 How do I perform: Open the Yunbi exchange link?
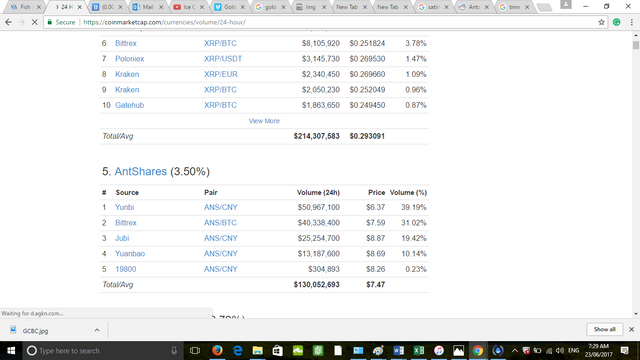[124, 207]
